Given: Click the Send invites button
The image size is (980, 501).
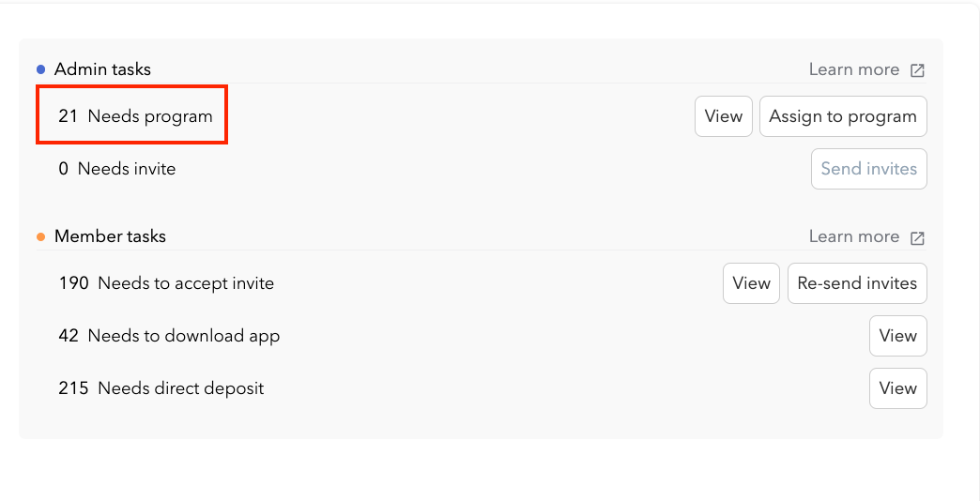Looking at the screenshot, I should click(x=868, y=169).
